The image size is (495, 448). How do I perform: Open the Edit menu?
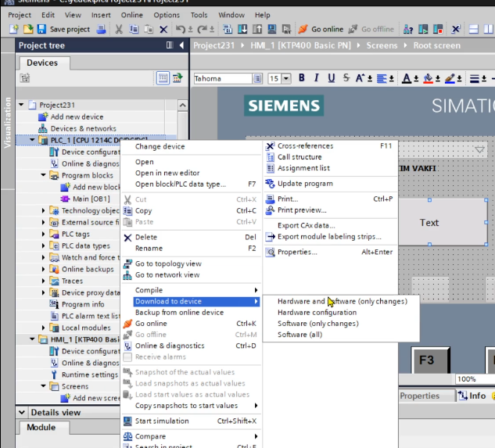point(48,15)
